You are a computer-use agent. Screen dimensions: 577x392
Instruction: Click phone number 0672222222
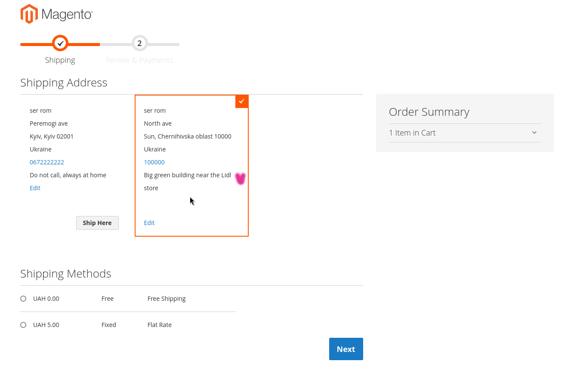tap(47, 162)
